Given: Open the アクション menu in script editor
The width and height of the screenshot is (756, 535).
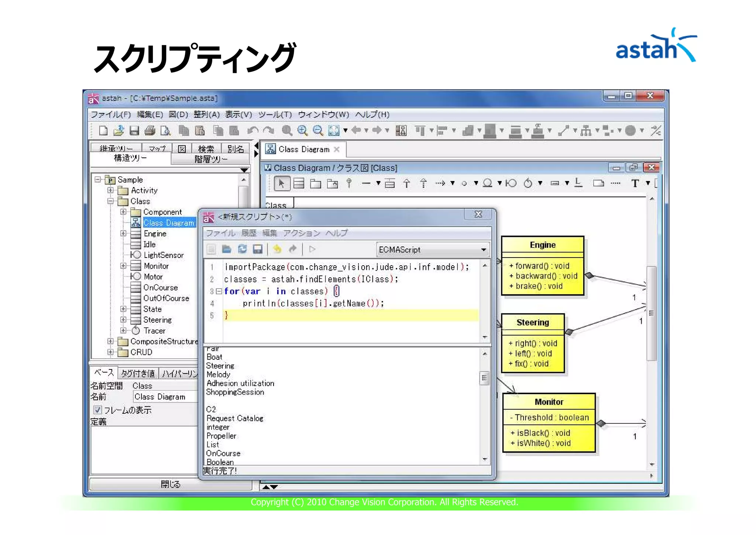Looking at the screenshot, I should [302, 233].
